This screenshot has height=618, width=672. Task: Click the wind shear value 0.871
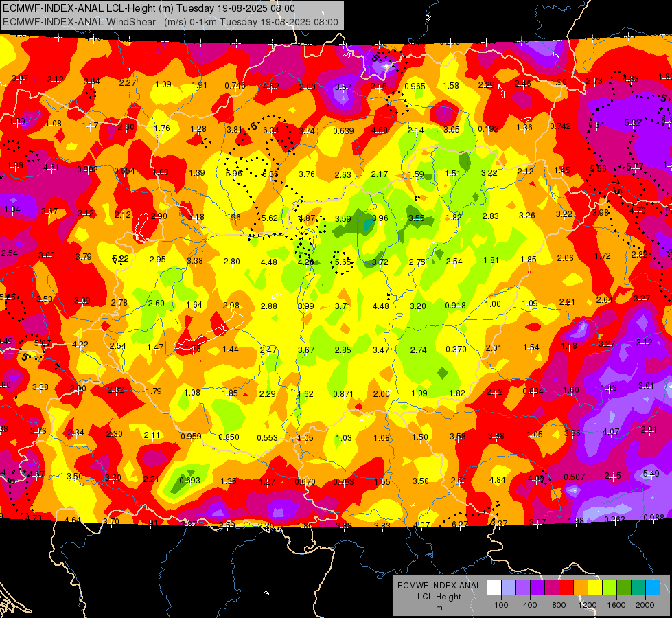[343, 393]
